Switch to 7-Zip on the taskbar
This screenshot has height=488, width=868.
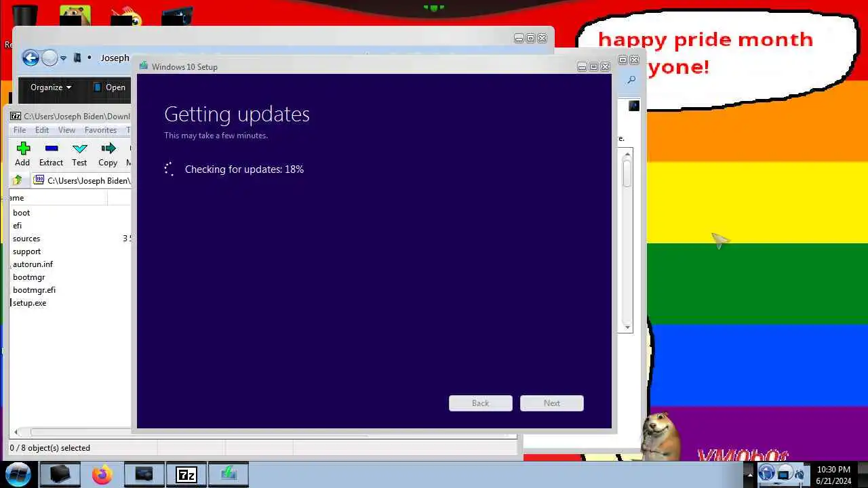click(x=186, y=475)
